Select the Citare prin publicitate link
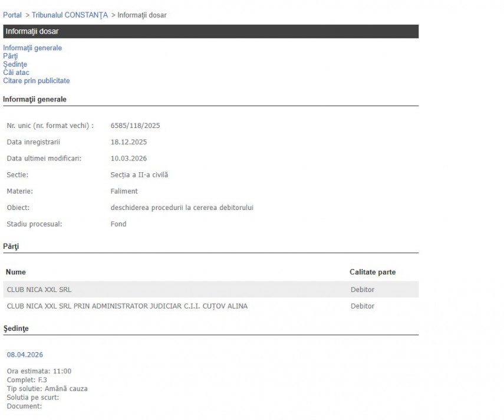 [36, 81]
